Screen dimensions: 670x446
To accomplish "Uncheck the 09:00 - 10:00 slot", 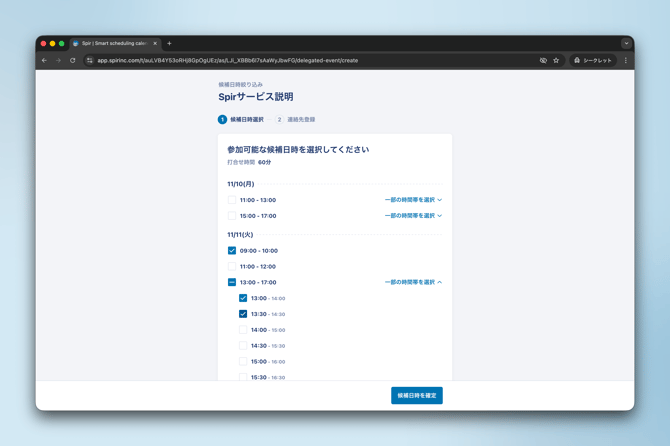I will click(232, 251).
